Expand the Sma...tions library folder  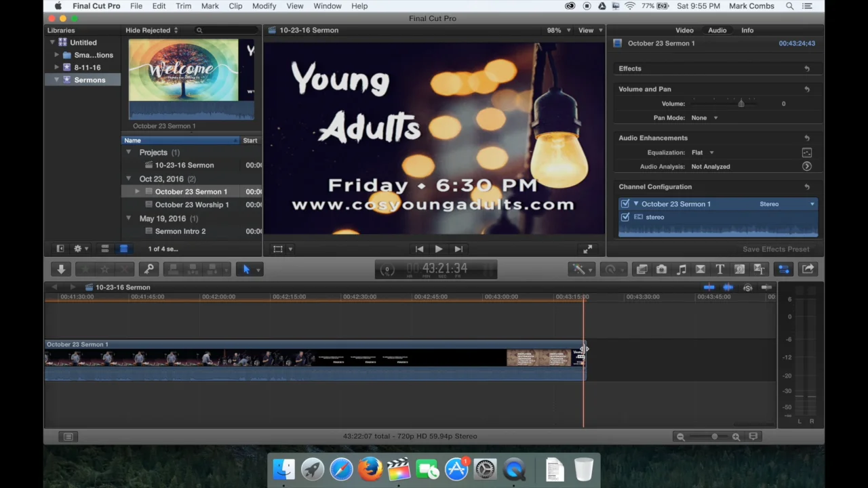tap(57, 55)
